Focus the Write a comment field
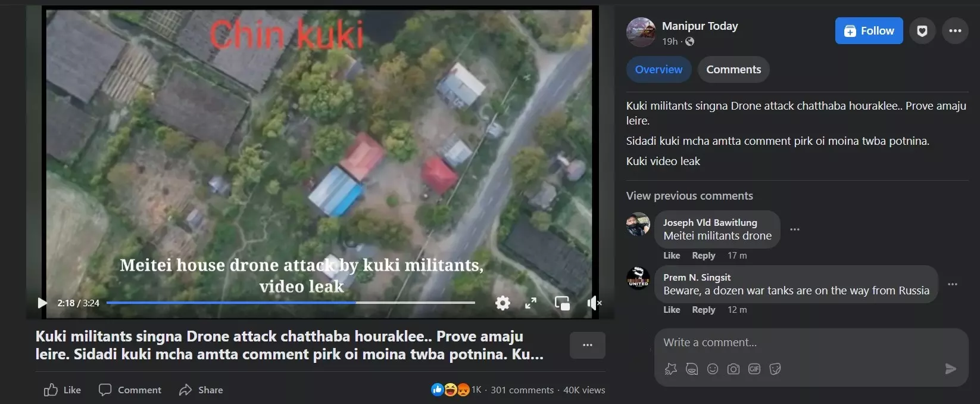 tap(811, 343)
